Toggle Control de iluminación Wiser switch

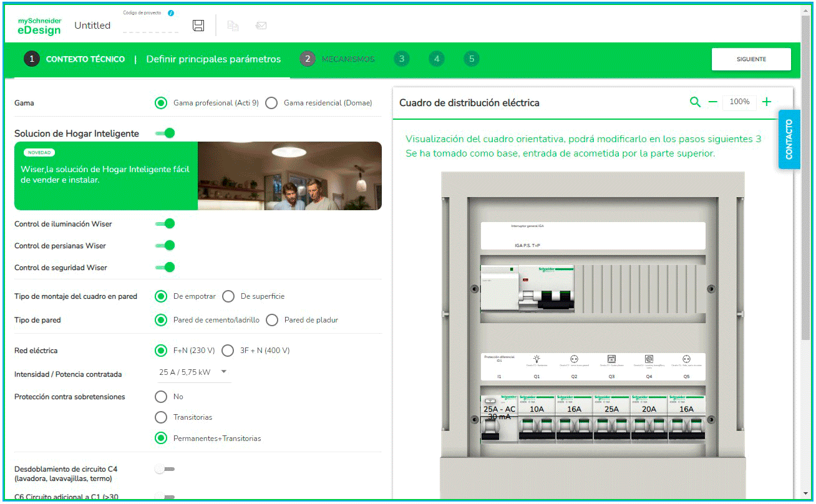point(165,223)
